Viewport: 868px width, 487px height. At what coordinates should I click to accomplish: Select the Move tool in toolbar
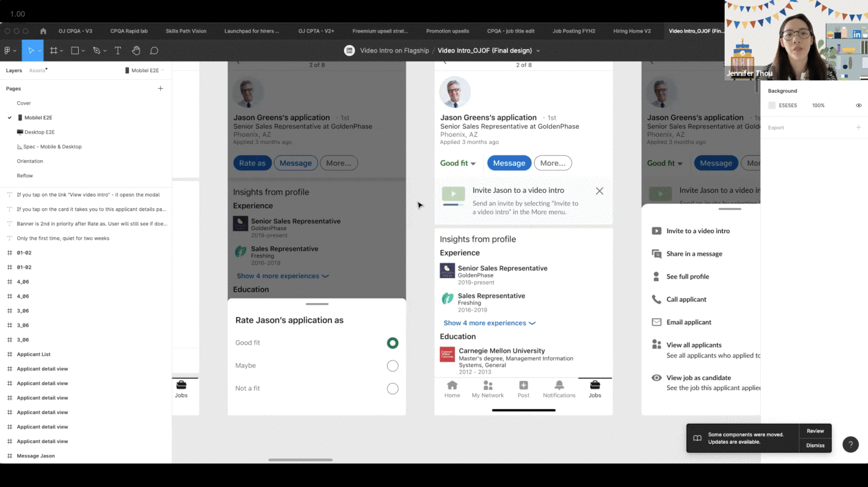[x=31, y=51]
